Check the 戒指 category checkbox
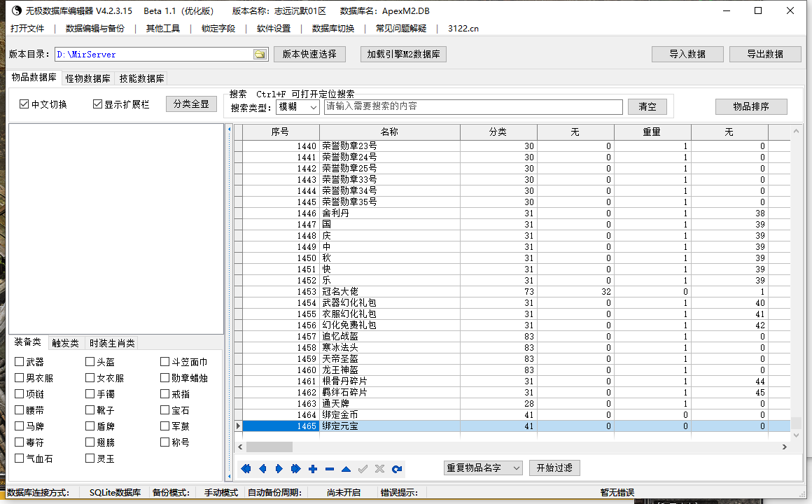 (164, 393)
